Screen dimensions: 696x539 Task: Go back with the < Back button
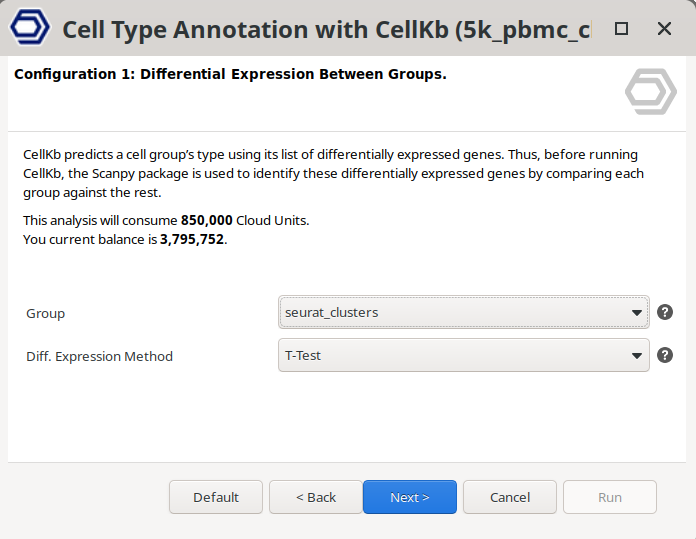tap(316, 497)
